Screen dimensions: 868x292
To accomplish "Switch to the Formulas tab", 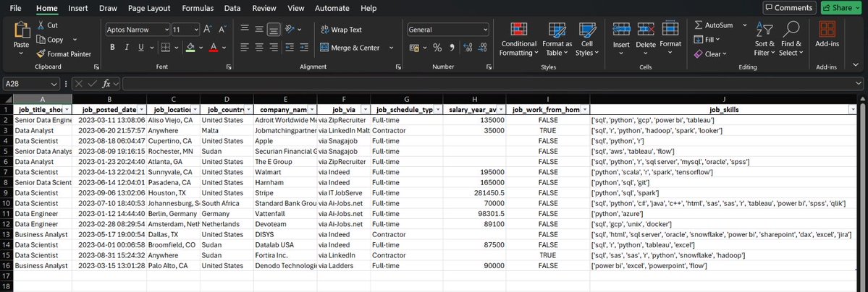I will (198, 8).
